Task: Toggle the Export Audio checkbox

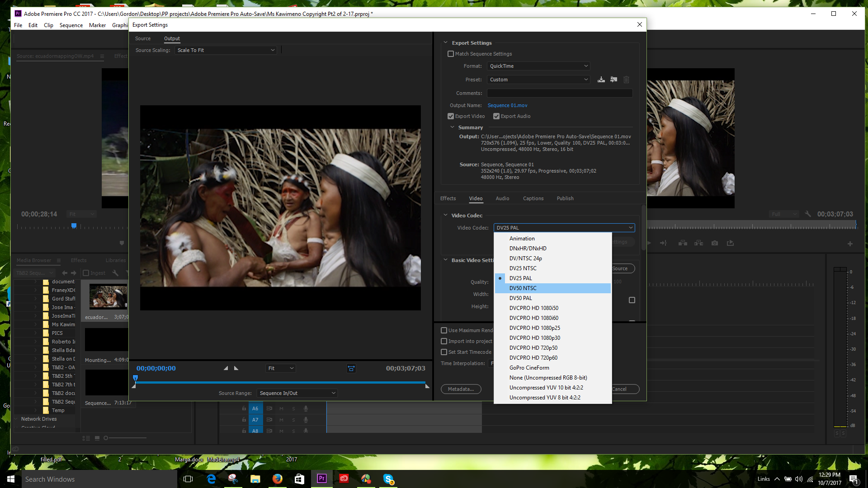Action: 496,116
